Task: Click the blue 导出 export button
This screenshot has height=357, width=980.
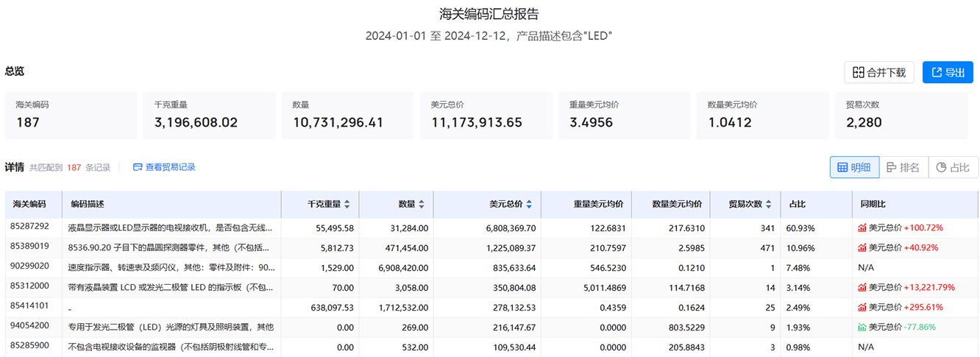Action: 948,72
